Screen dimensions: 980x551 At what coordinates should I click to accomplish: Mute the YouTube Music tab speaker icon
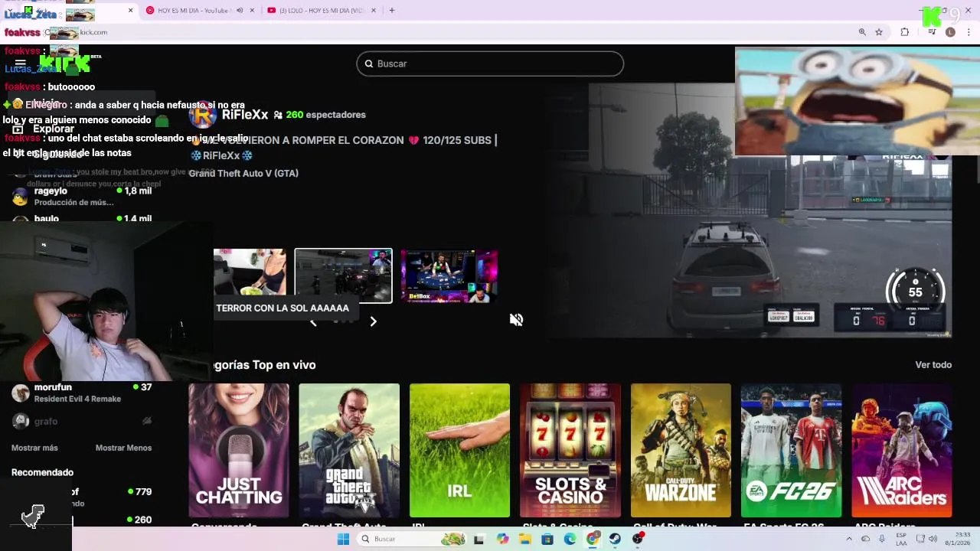tap(239, 11)
